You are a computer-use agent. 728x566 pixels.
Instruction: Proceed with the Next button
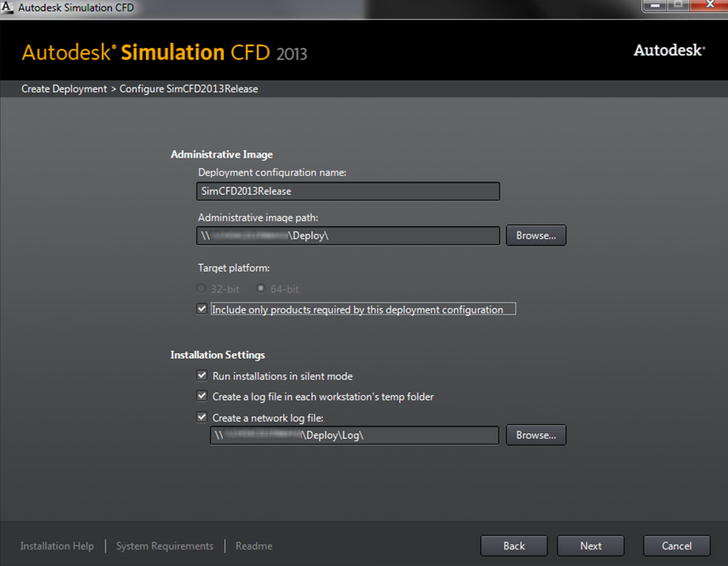pyautogui.click(x=590, y=545)
